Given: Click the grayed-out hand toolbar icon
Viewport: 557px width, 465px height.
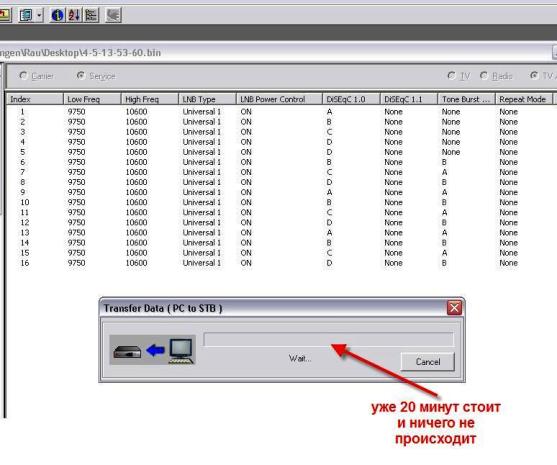Looking at the screenshot, I should (114, 15).
